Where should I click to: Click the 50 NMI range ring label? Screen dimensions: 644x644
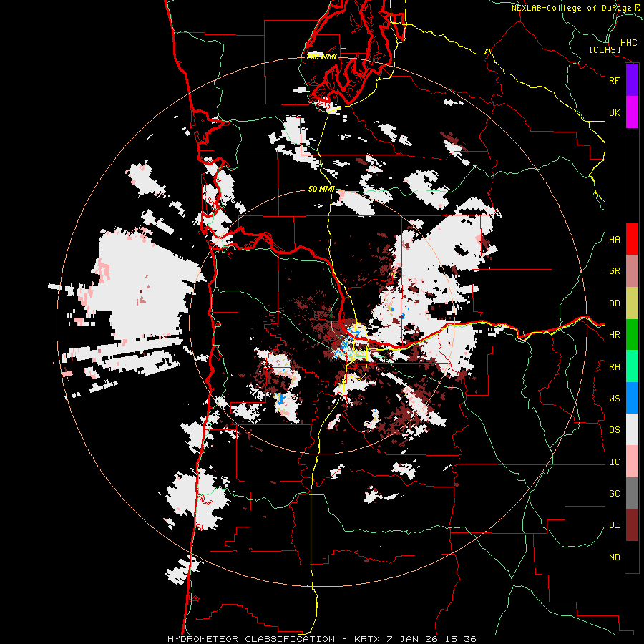pos(321,190)
